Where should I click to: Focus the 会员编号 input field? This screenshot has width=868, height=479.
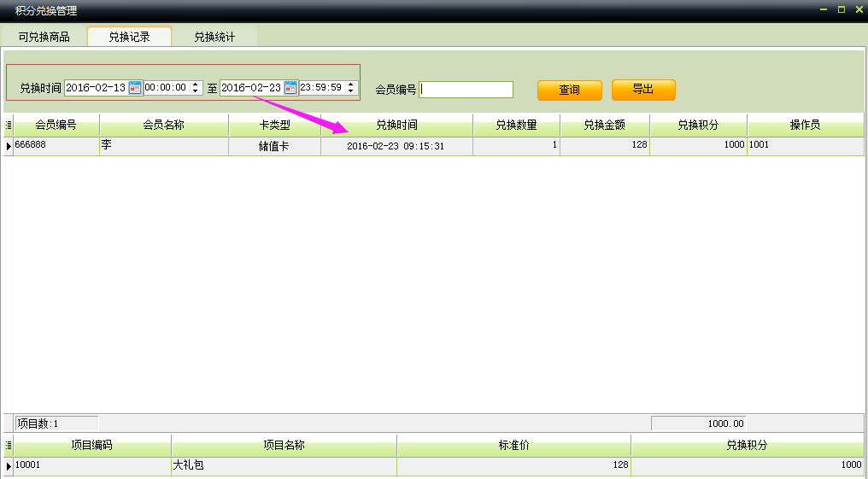coord(466,90)
